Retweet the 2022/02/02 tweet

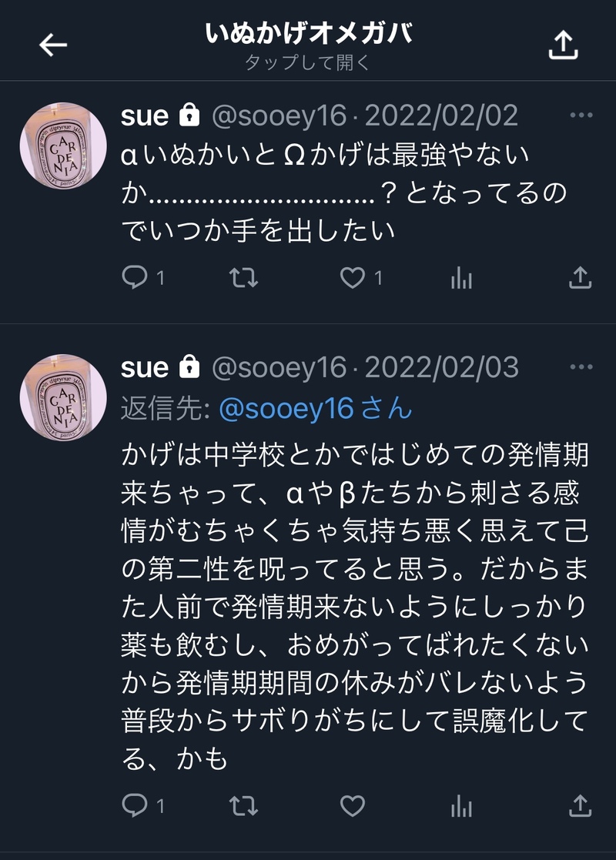pos(243,278)
